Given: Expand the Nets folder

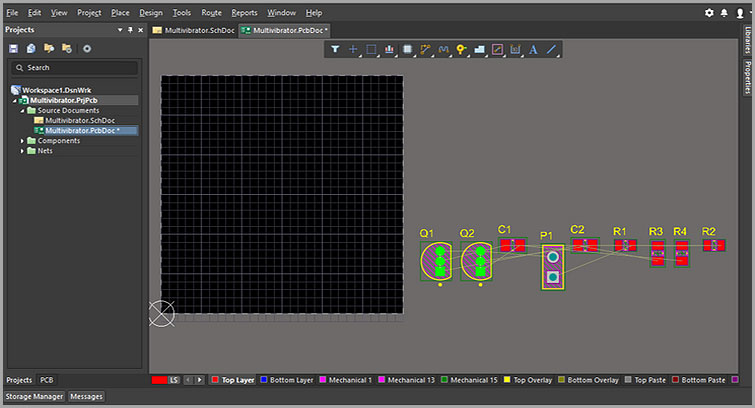Looking at the screenshot, I should pos(22,151).
